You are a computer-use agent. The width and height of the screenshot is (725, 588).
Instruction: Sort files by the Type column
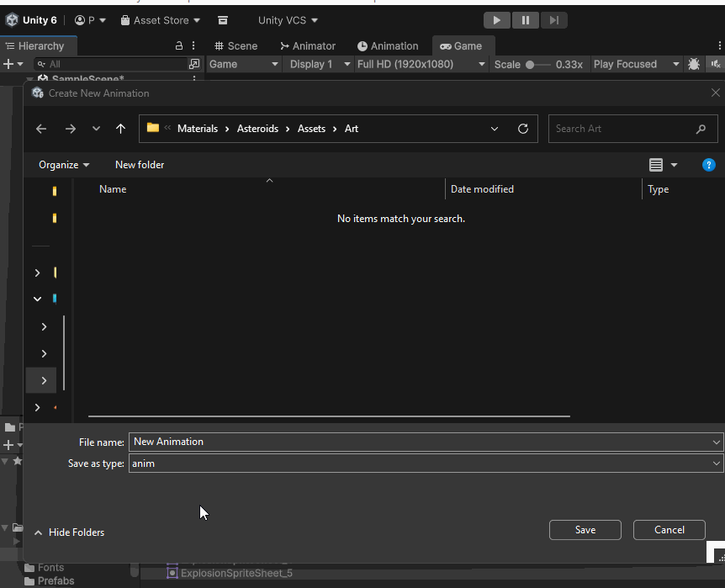[658, 189]
